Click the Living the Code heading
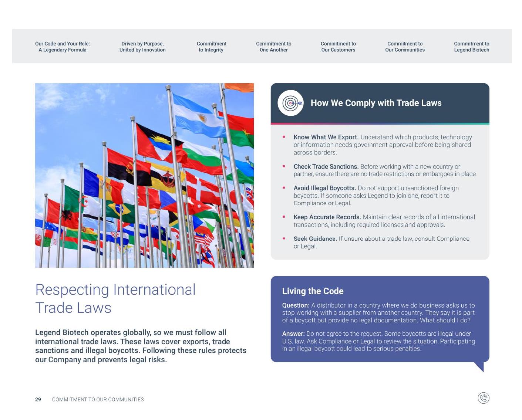This screenshot has width=522, height=420. pos(313,291)
